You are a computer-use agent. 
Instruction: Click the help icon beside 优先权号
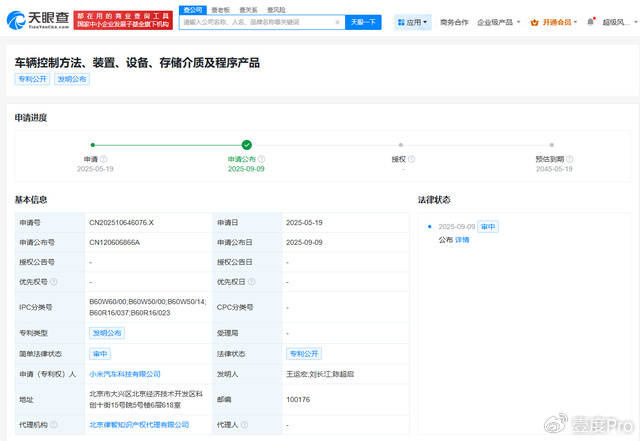click(x=53, y=282)
